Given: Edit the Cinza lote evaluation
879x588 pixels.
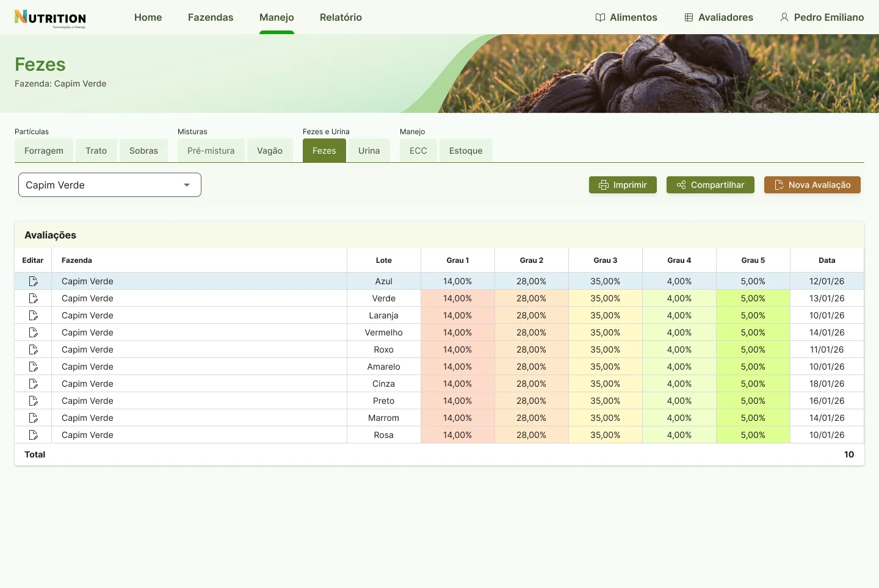Looking at the screenshot, I should (x=33, y=384).
